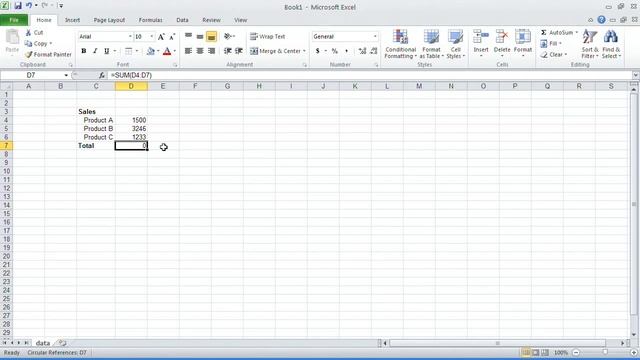Toggle Center horizontal alignment

(x=200, y=51)
